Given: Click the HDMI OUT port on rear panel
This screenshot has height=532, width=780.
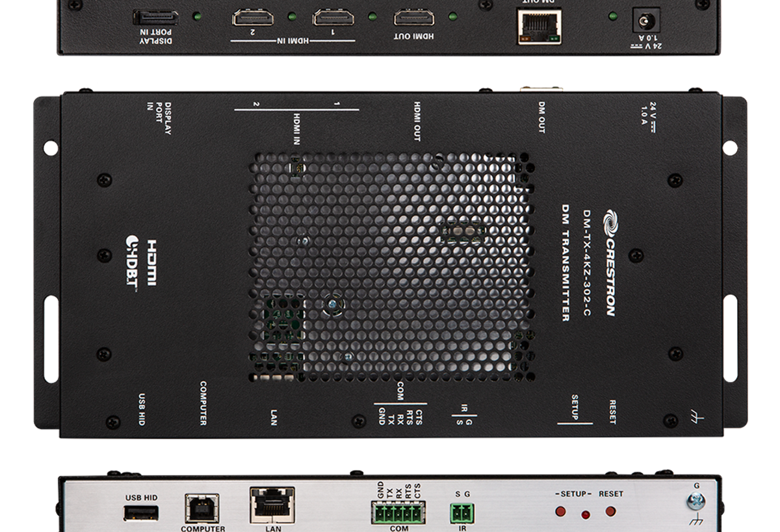Looking at the screenshot, I should point(415,18).
